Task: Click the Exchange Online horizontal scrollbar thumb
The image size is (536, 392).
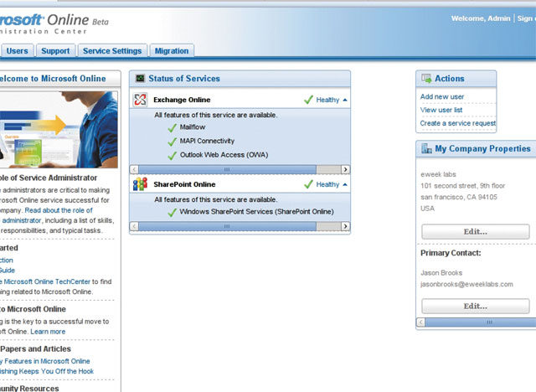Action: pyautogui.click(x=227, y=169)
